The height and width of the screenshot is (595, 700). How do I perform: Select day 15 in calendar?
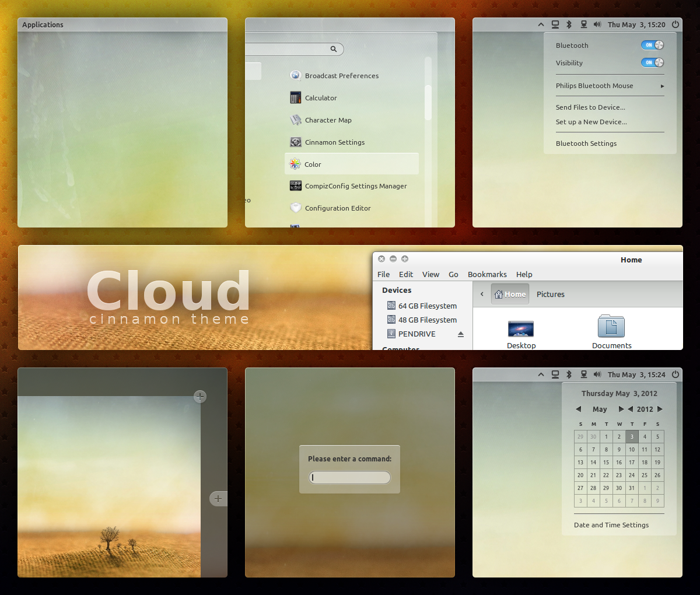tap(606, 462)
